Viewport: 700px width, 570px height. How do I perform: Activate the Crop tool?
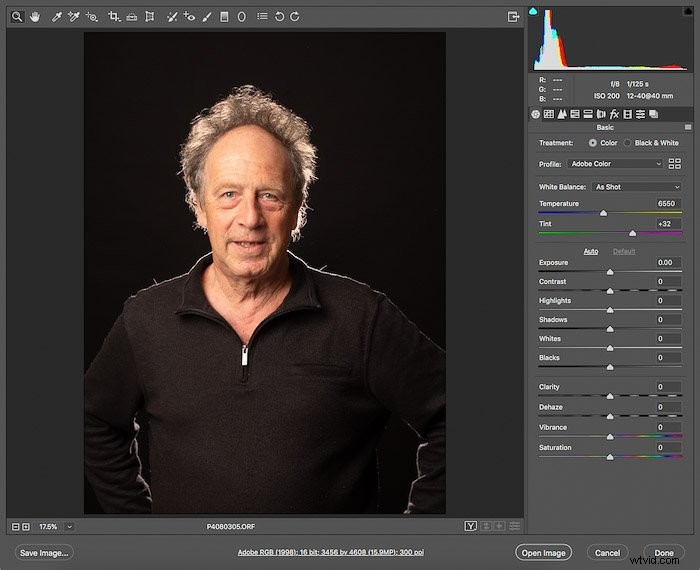click(x=113, y=17)
